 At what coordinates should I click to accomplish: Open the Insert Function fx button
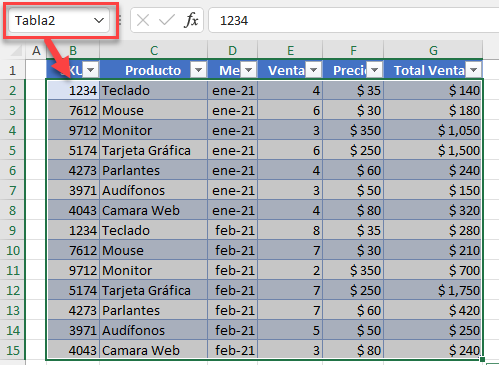(191, 20)
